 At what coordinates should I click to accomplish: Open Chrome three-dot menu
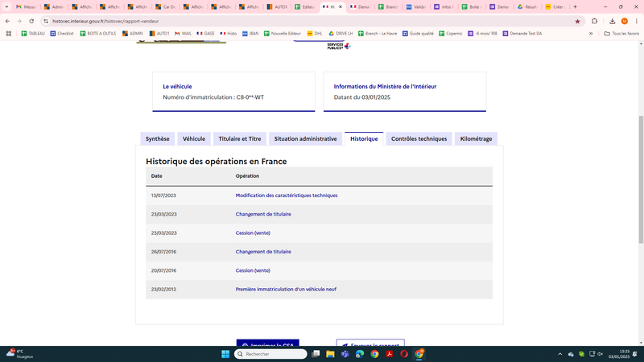[x=636, y=21]
